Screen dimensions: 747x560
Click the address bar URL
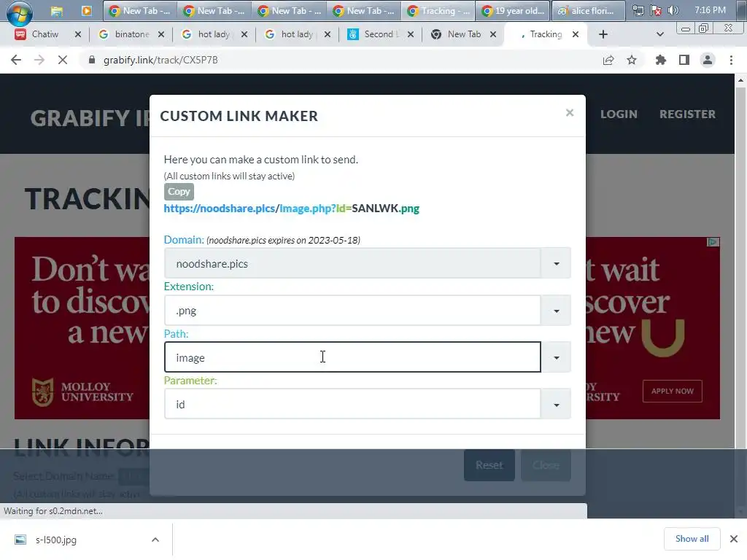160,60
